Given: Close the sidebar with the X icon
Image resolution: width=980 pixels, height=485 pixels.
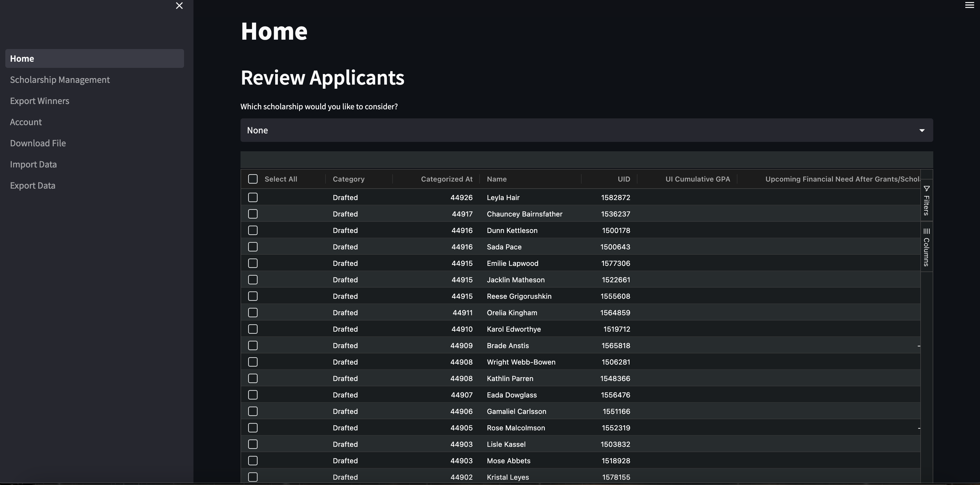Looking at the screenshot, I should point(179,6).
